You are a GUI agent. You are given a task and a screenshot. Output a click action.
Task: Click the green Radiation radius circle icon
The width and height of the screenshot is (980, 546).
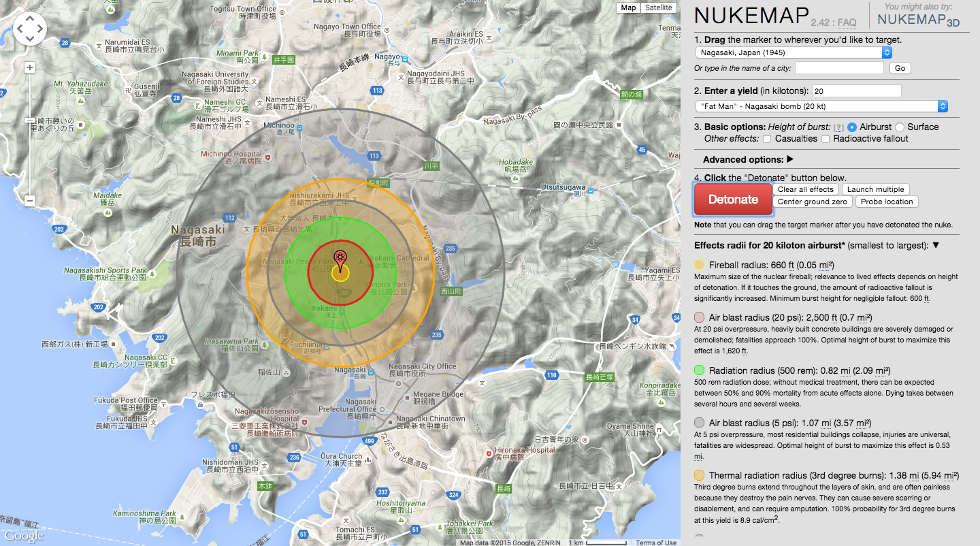click(698, 370)
